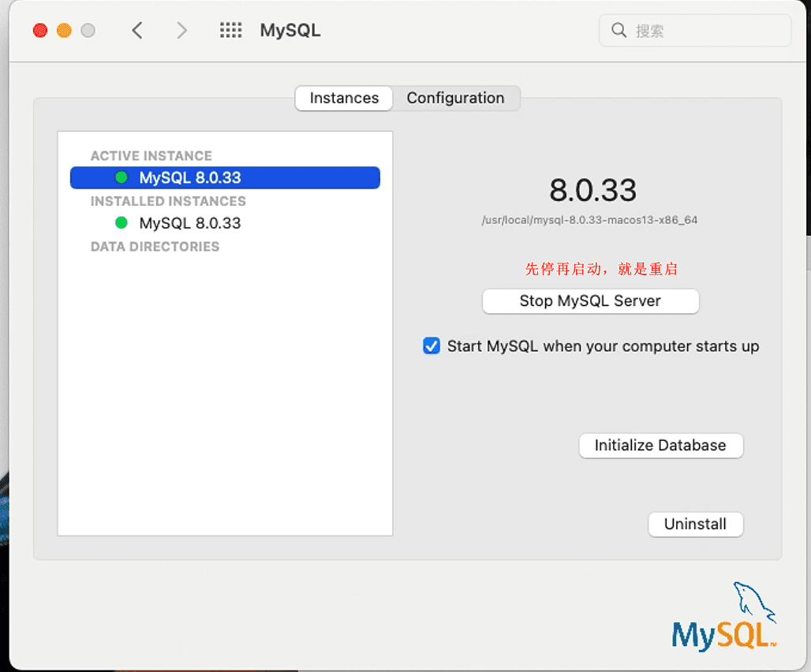Click the ACTIVE INSTANCE header

(151, 155)
